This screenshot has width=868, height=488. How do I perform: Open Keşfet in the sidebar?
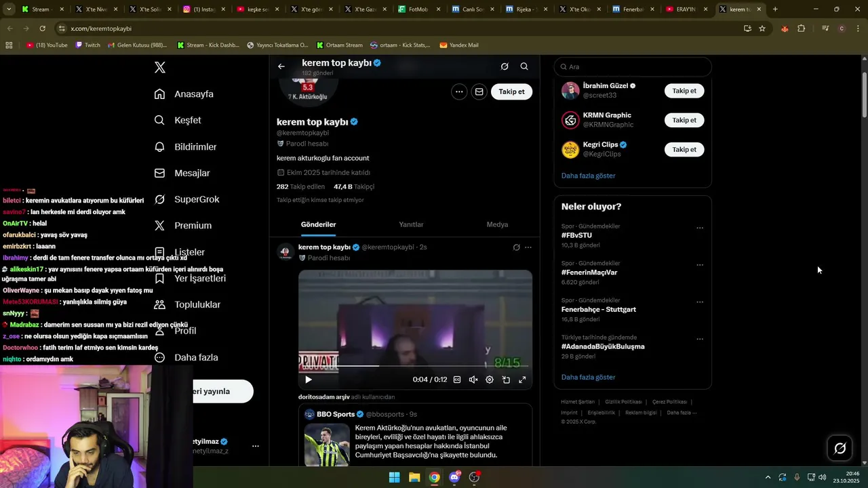(x=178, y=120)
